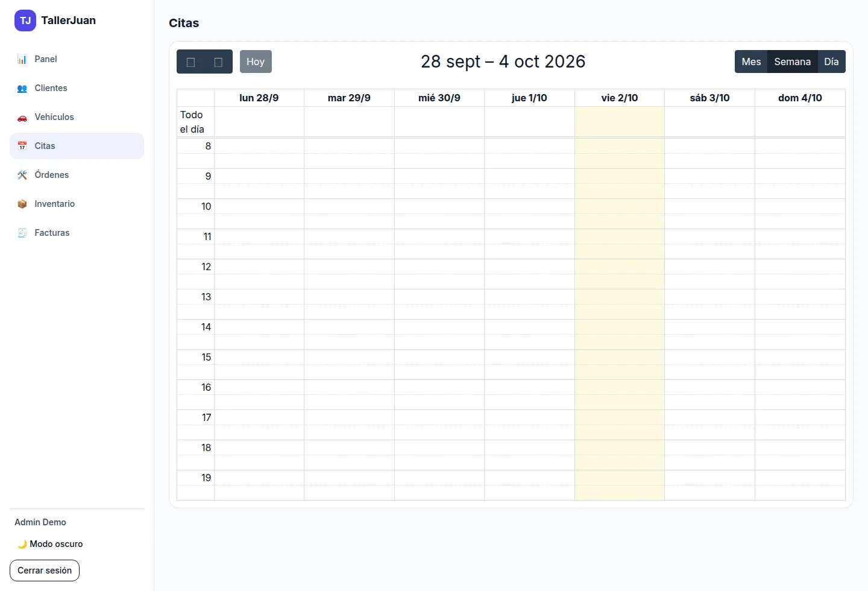Open the Facturas section

pyautogui.click(x=77, y=233)
